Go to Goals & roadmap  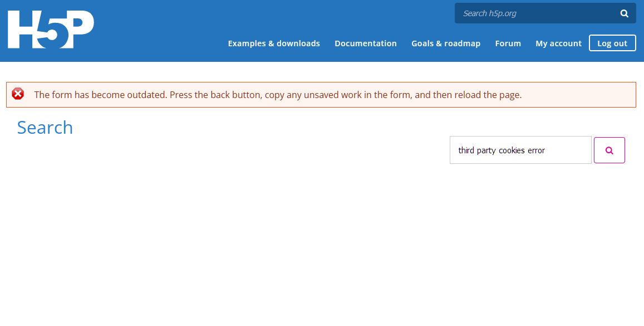point(446,43)
